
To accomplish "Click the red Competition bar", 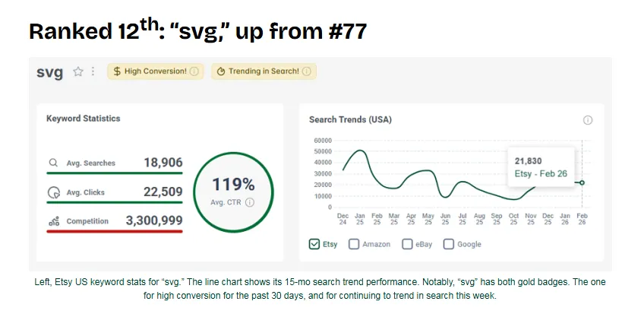I will point(114,231).
